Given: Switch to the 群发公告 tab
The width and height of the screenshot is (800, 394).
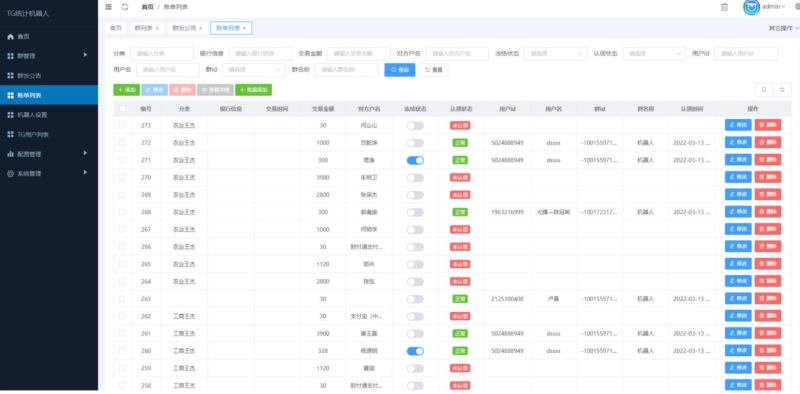Looking at the screenshot, I should (187, 28).
